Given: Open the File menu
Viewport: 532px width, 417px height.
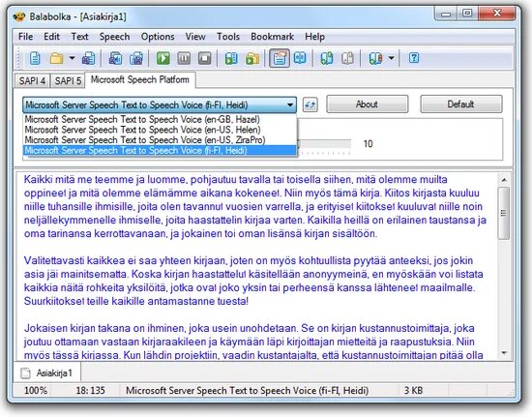Looking at the screenshot, I should click(26, 37).
